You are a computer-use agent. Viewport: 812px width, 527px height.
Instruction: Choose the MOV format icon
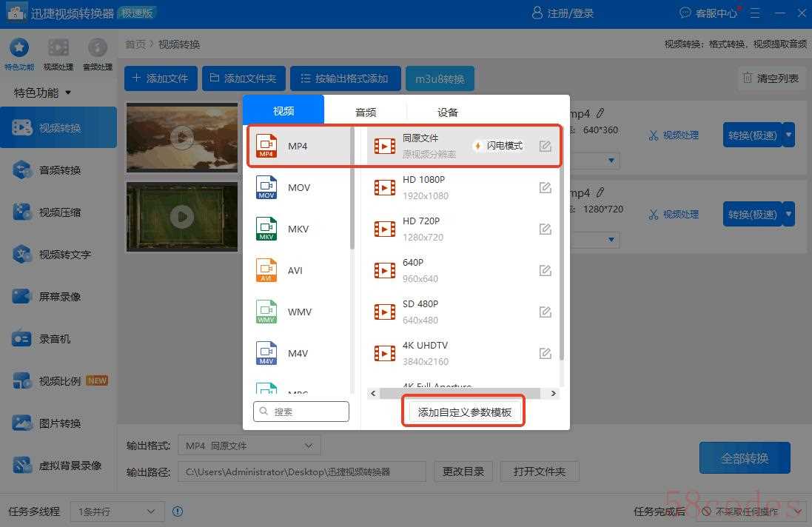coord(266,187)
